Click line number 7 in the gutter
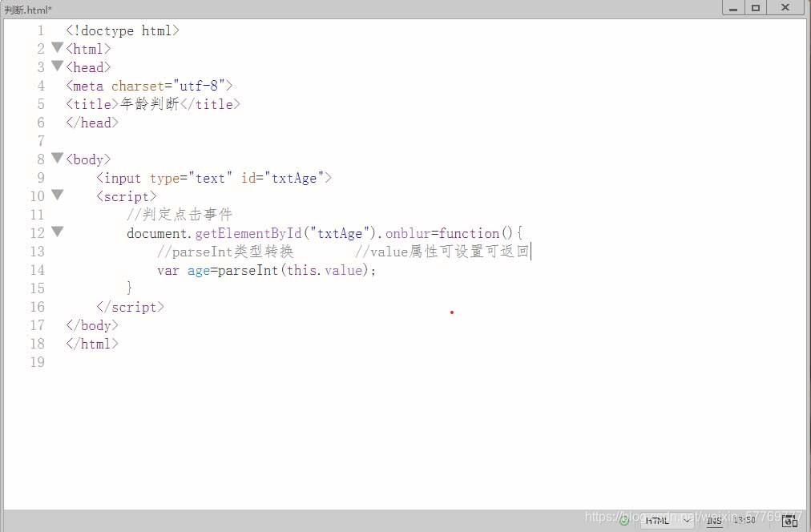Image resolution: width=811 pixels, height=532 pixels. [40, 141]
